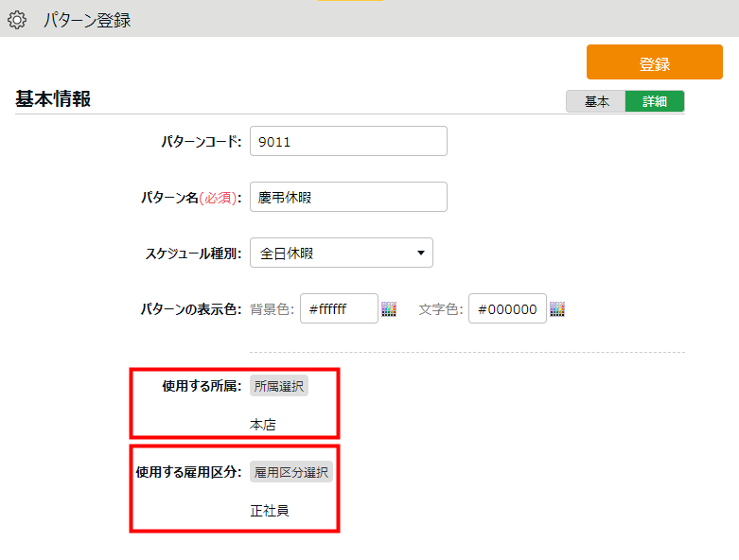The width and height of the screenshot is (739, 560).
Task: Click the 基本情報 section heading
Action: (53, 99)
